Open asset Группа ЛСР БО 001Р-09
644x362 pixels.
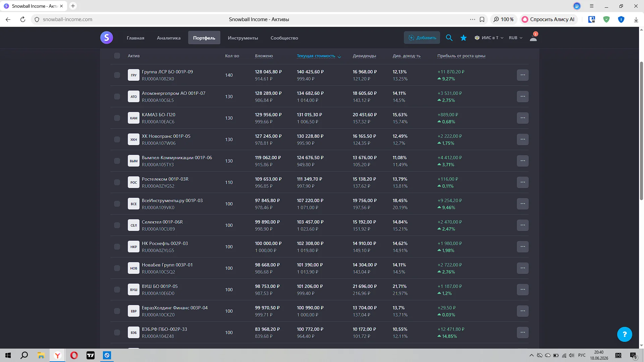point(167,72)
